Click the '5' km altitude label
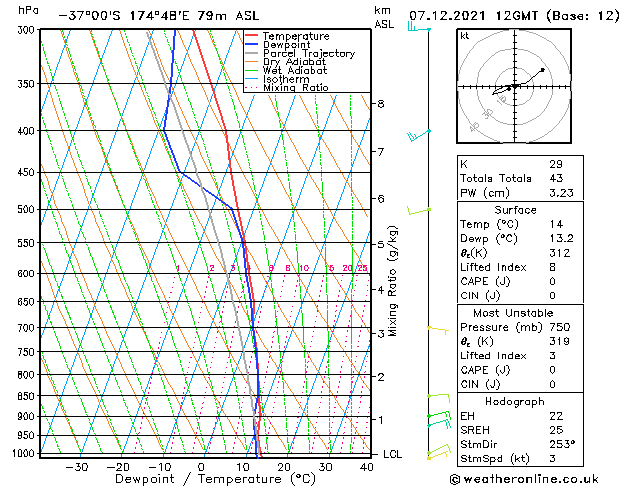This screenshot has width=629, height=486. (x=380, y=244)
